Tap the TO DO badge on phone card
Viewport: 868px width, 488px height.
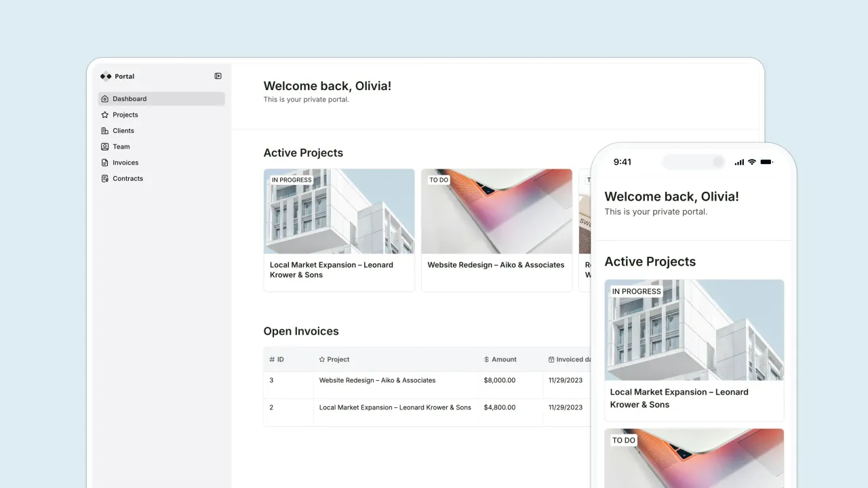(x=624, y=441)
